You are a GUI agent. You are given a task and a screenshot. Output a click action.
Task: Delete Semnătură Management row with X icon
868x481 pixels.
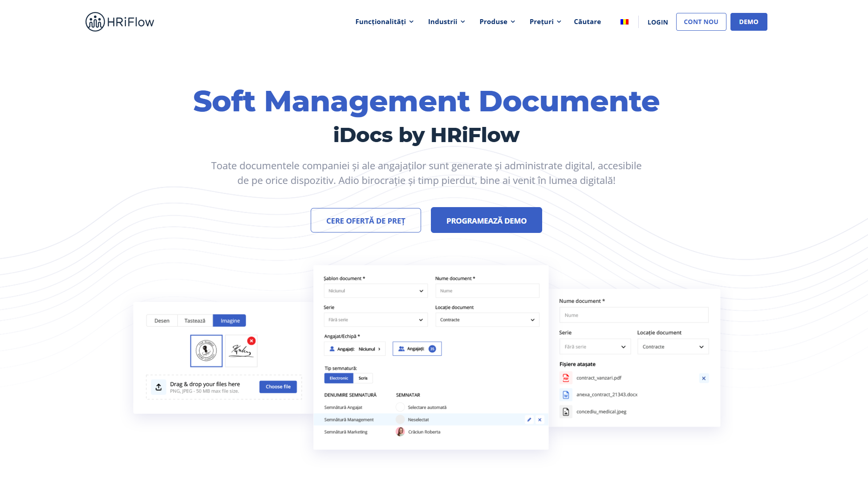tap(540, 420)
